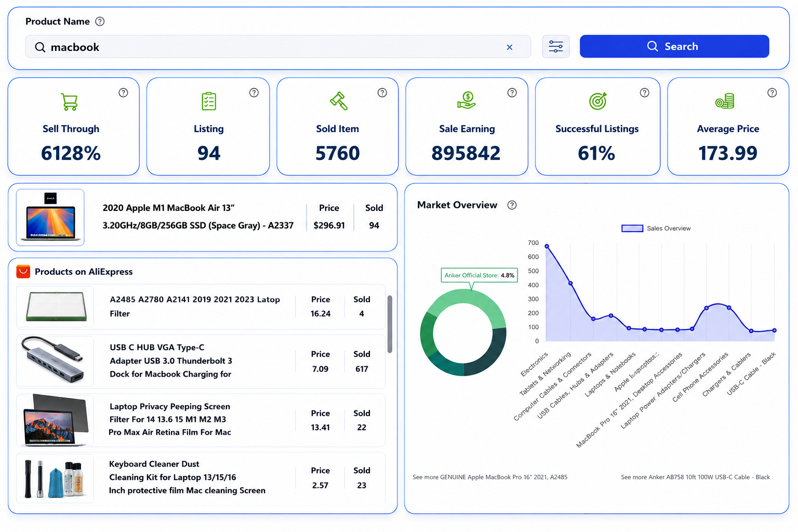Click the last data point on the chart

click(774, 330)
